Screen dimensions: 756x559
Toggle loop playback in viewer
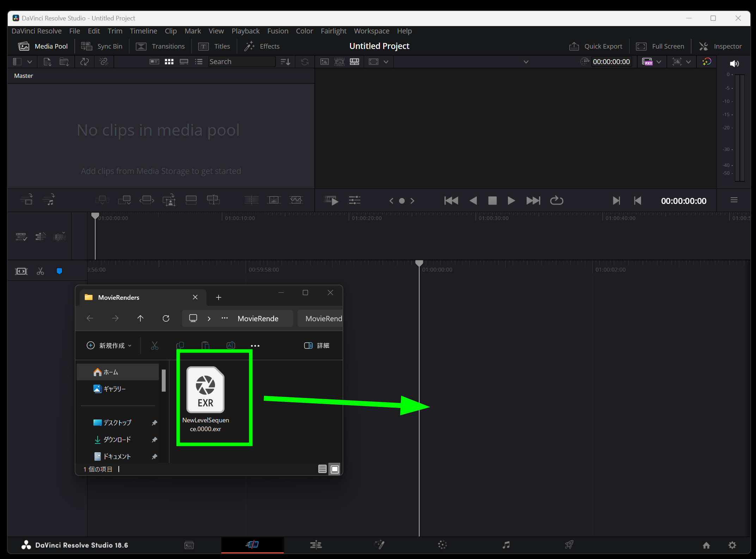pyautogui.click(x=557, y=201)
